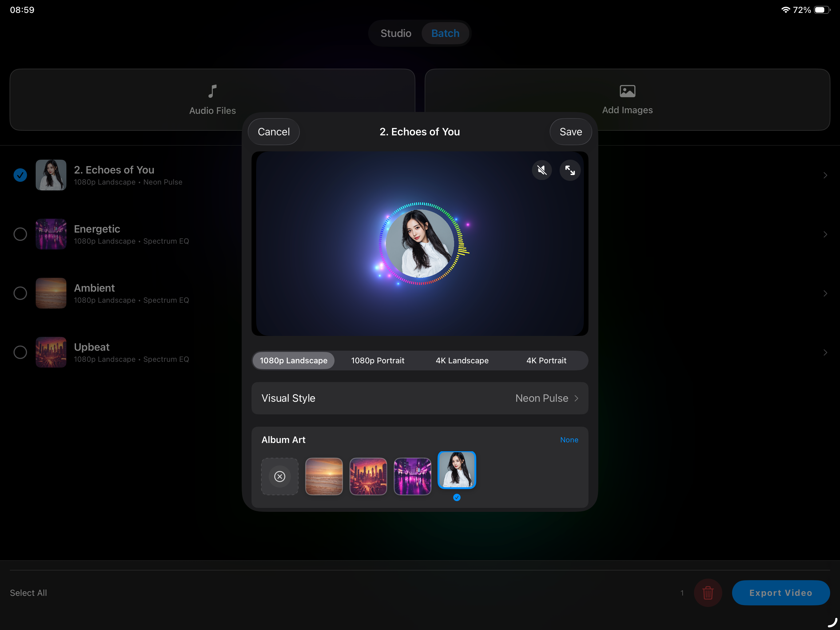Choose the orange city skyline album art
The width and height of the screenshot is (840, 630).
tap(368, 476)
